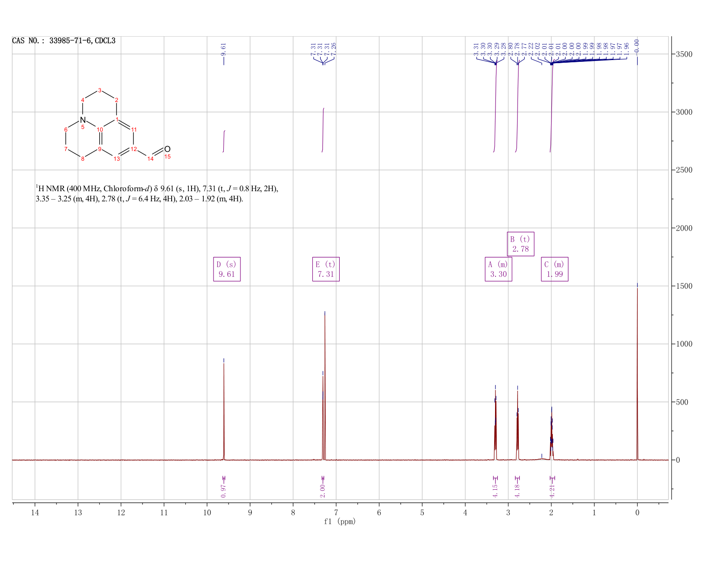Click the integral value 4.18
This screenshot has height=563, width=728.
pos(517,490)
